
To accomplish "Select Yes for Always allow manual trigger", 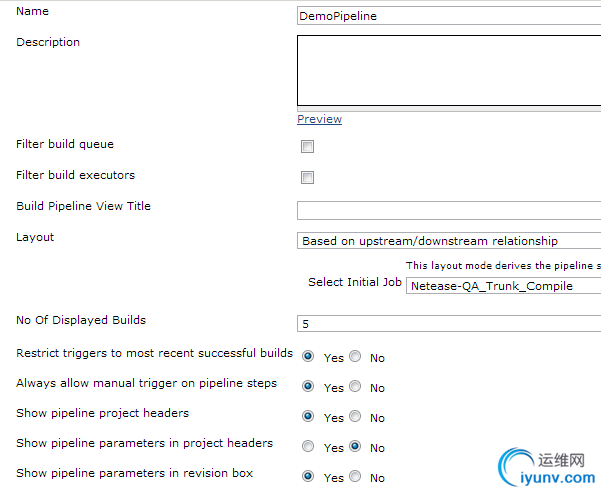I will click(308, 386).
